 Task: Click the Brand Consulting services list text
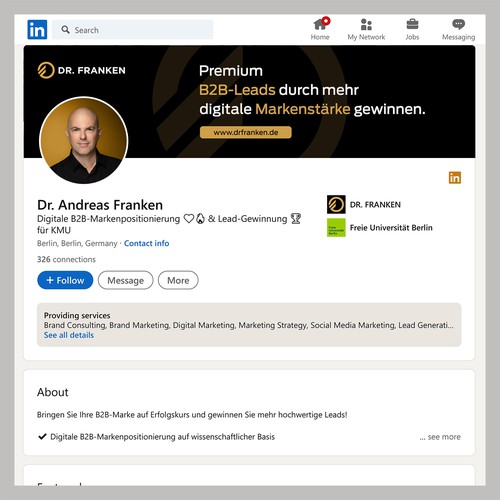click(x=248, y=325)
